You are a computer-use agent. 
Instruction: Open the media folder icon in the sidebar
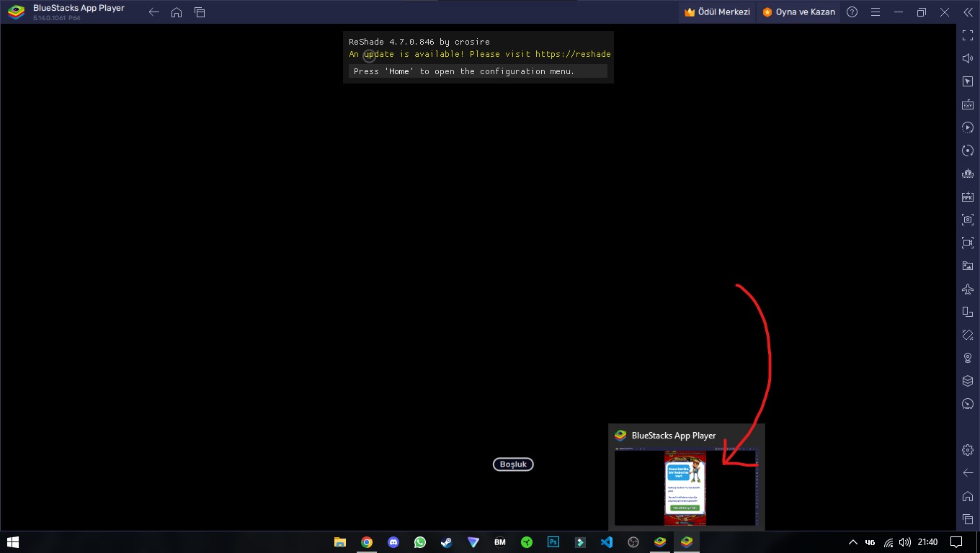[x=968, y=266]
